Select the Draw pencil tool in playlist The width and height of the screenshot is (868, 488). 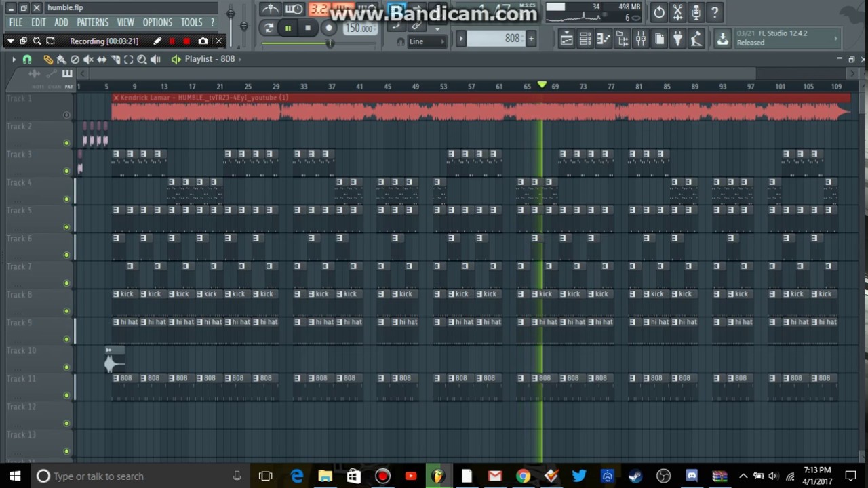(47, 60)
